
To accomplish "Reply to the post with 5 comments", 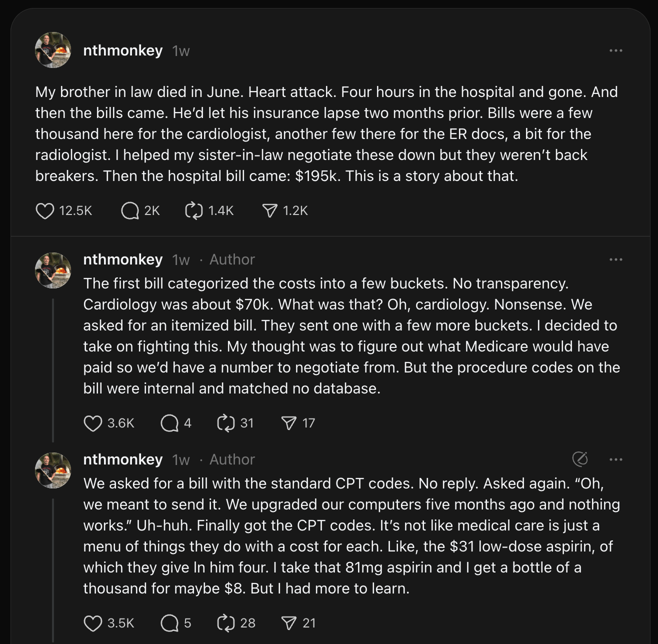I will 169,623.
